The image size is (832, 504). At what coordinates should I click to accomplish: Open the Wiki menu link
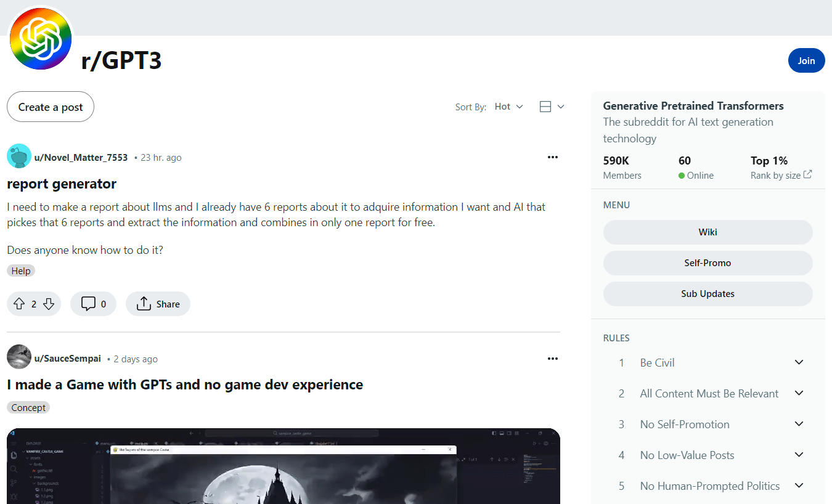708,232
